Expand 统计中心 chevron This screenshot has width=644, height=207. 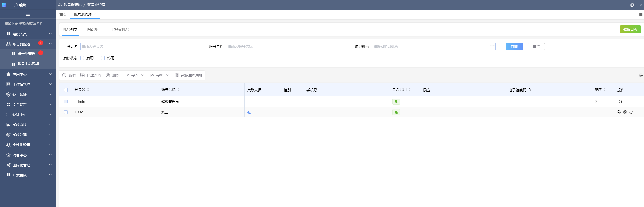pos(50,114)
